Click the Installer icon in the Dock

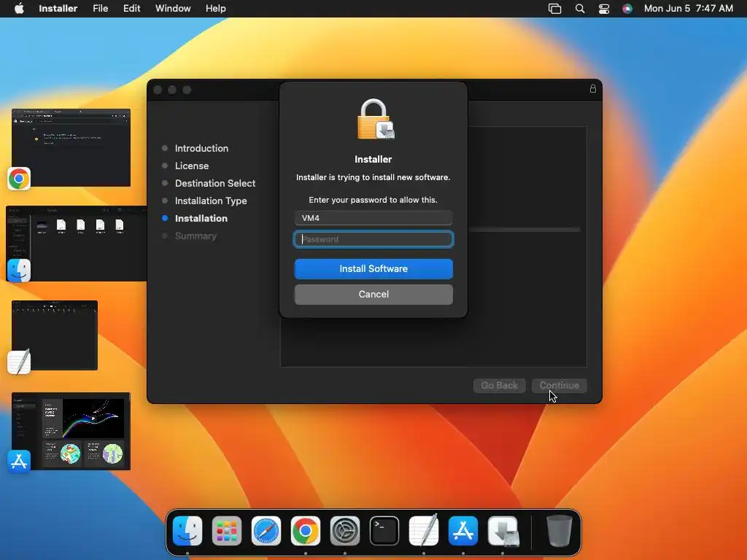pyautogui.click(x=503, y=531)
